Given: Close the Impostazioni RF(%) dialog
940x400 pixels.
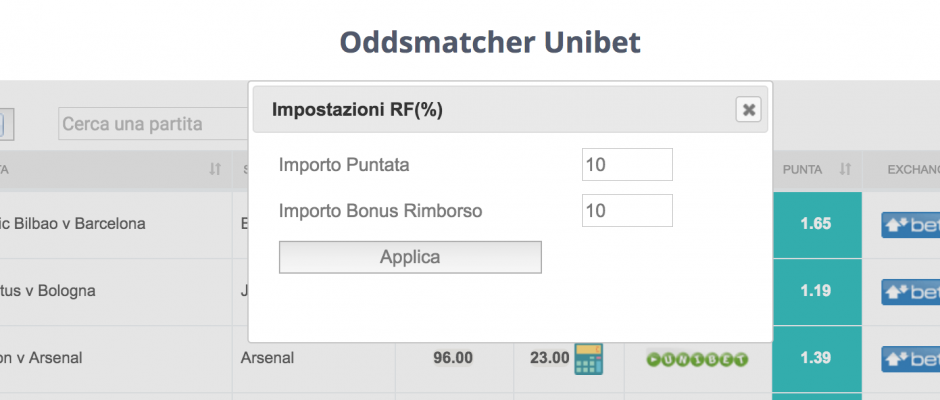Looking at the screenshot, I should coord(748,110).
